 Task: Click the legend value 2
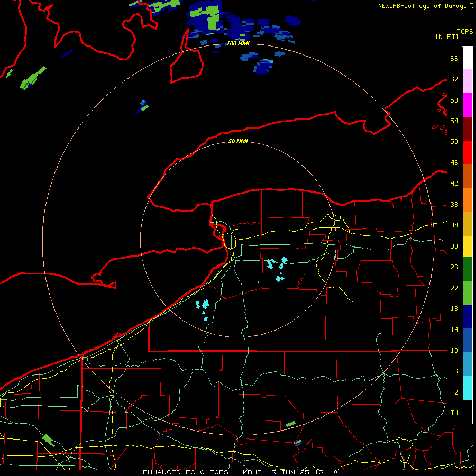click(x=456, y=392)
